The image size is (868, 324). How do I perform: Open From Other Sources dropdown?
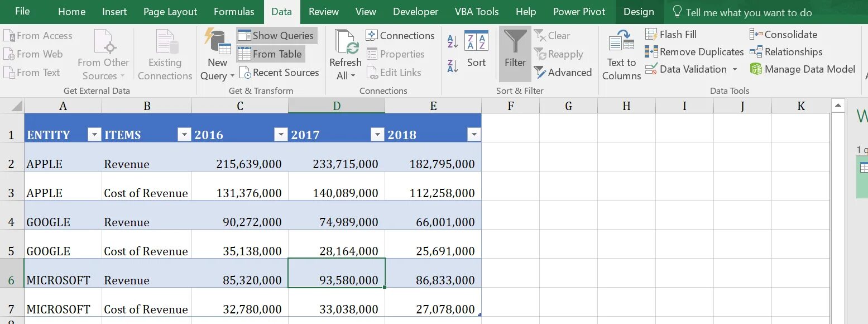(103, 55)
